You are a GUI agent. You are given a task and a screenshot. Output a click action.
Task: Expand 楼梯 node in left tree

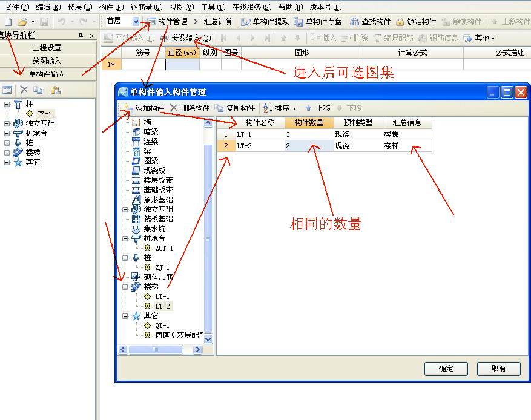pos(7,153)
